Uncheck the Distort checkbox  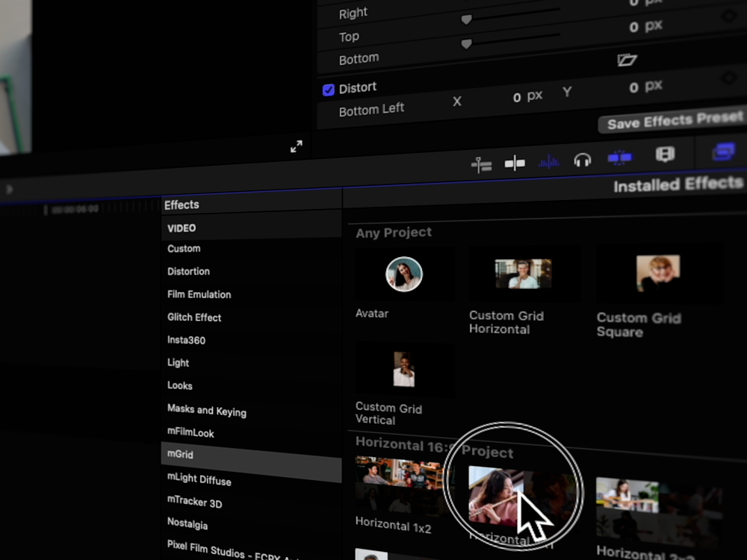(x=328, y=90)
